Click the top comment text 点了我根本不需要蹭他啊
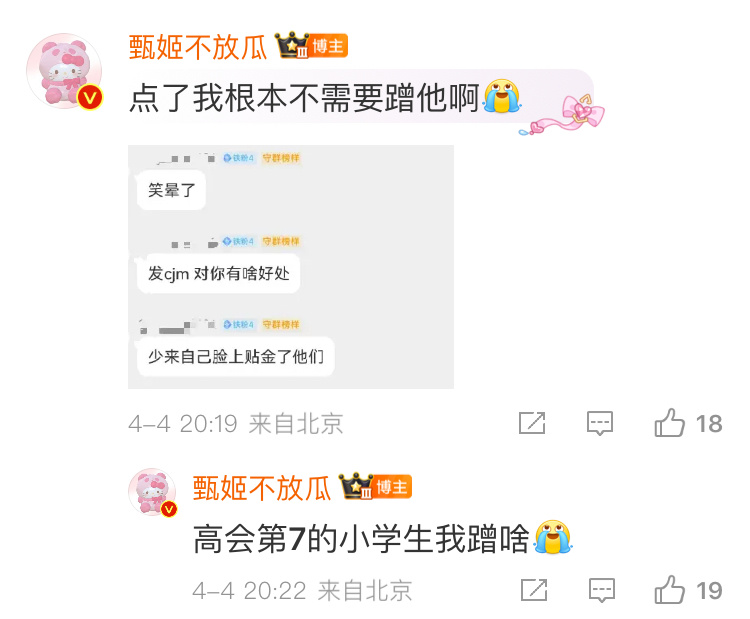 (304, 98)
